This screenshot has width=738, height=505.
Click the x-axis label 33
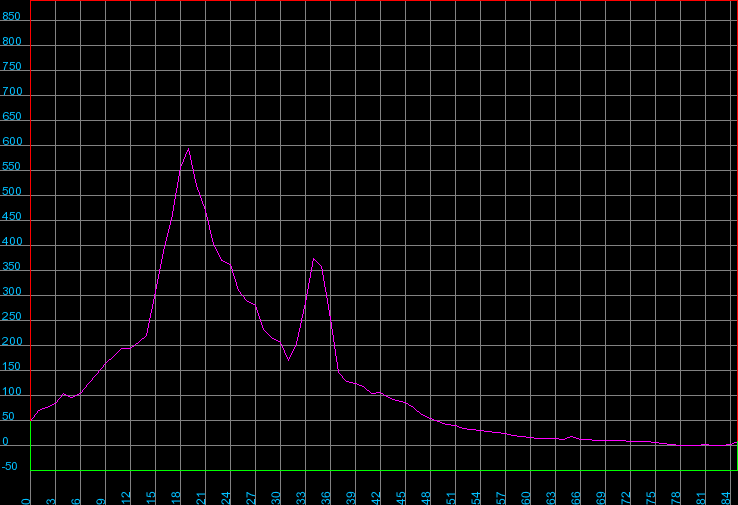pyautogui.click(x=301, y=498)
